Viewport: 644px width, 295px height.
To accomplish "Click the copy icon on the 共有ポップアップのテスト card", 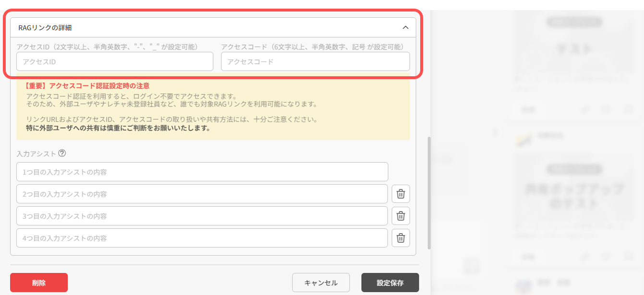I will (629, 257).
